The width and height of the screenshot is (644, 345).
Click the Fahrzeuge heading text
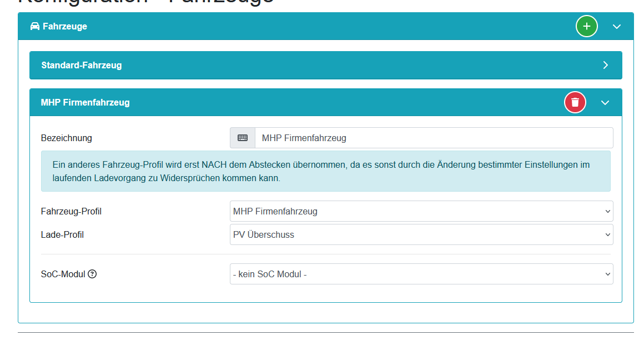click(65, 26)
